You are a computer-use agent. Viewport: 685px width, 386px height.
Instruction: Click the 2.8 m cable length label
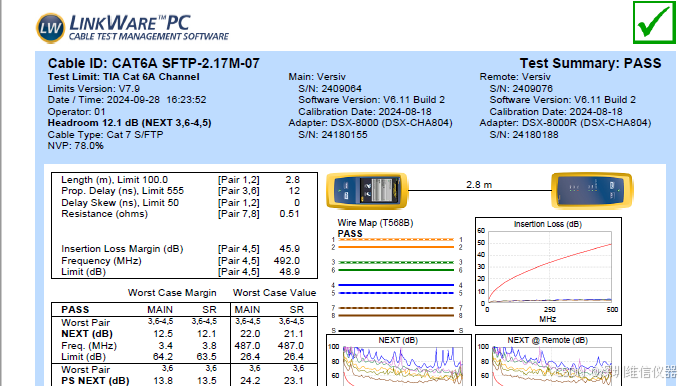479,185
